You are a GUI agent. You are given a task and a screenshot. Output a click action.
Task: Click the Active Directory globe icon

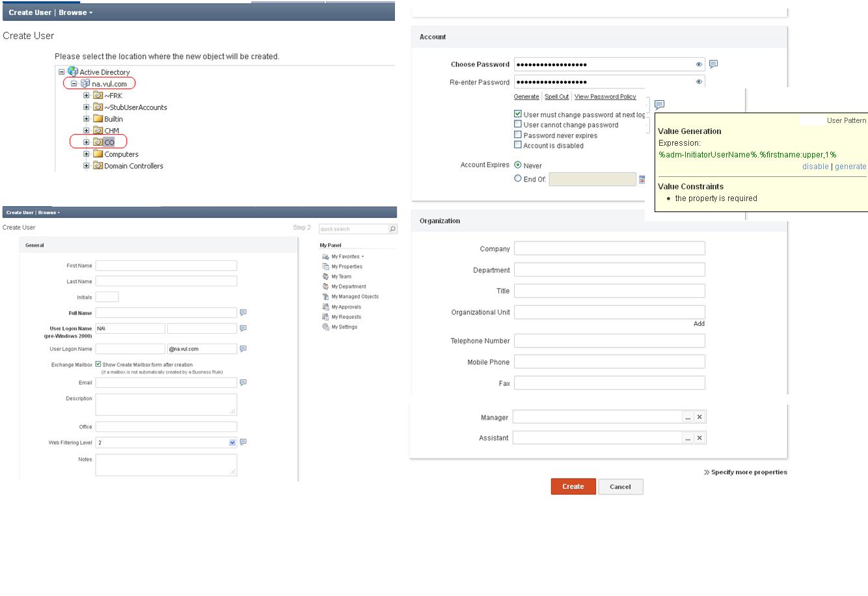tap(73, 72)
